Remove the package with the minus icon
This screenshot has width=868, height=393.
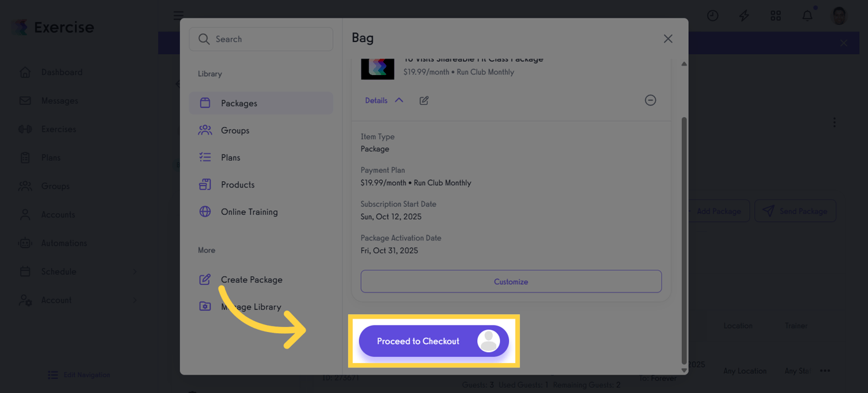650,100
